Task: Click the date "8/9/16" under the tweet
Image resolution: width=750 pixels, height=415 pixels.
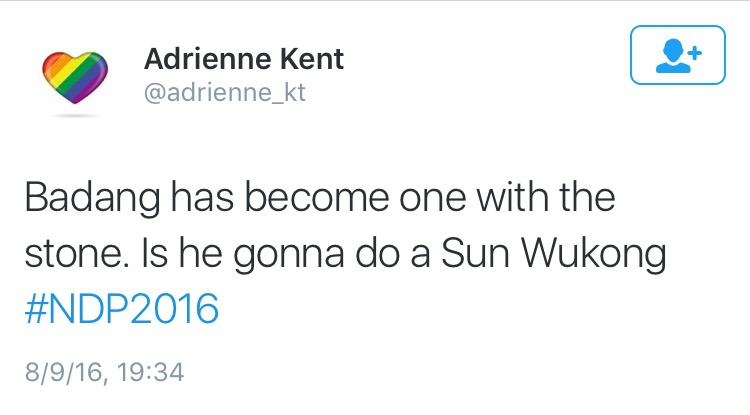Action: [x=63, y=371]
